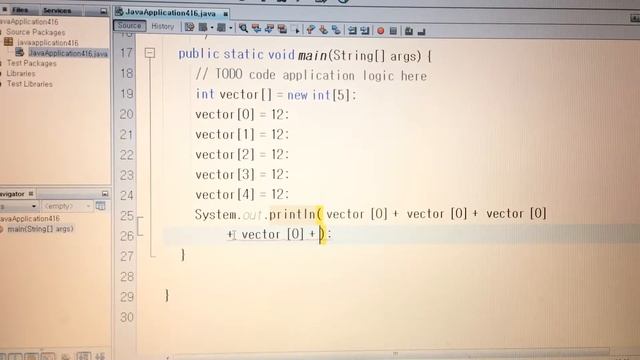Click the Next Bookmark icon
Viewport: 640px width, 360px height.
324,29
